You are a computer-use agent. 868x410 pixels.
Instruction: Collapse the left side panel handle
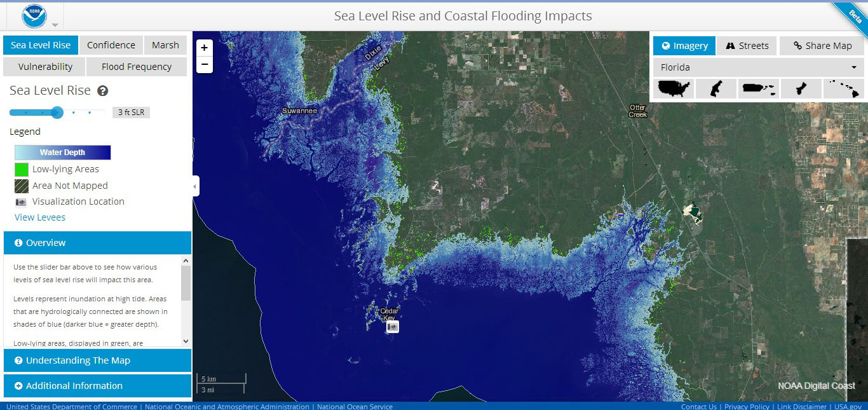[x=196, y=186]
